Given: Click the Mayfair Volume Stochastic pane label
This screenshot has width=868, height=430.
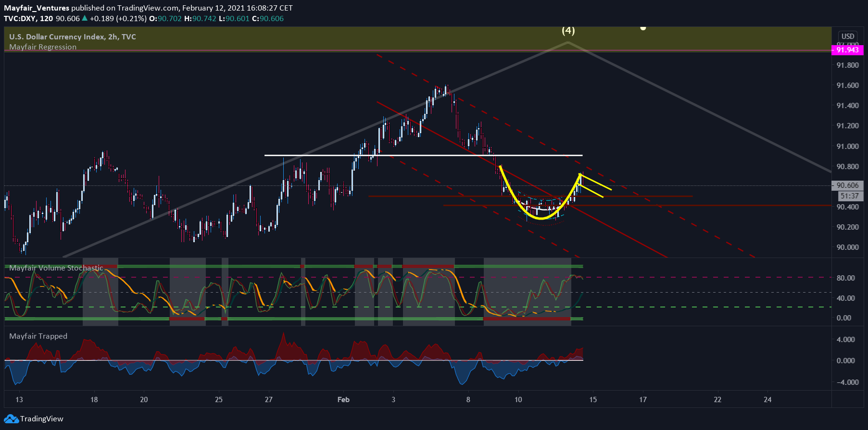Looking at the screenshot, I should coord(56,268).
